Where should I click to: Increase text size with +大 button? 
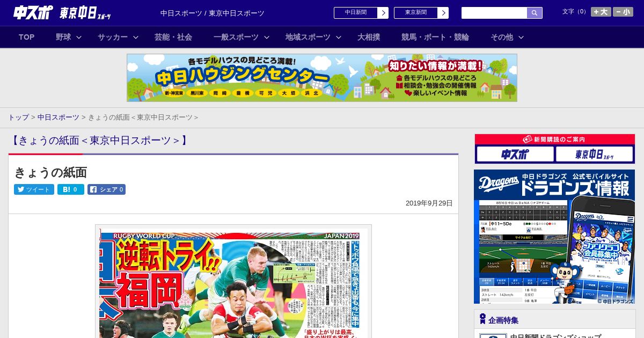point(601,12)
